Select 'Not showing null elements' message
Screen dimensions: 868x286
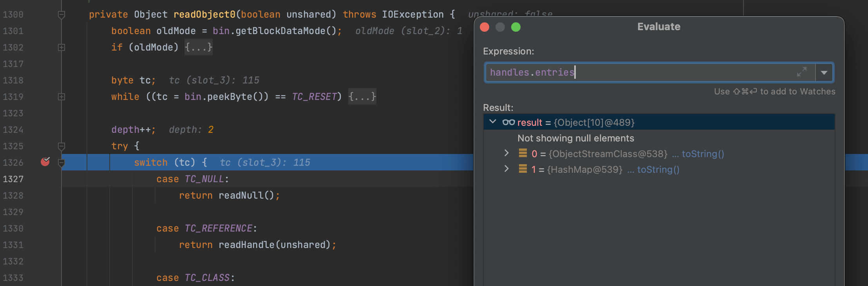pos(575,138)
